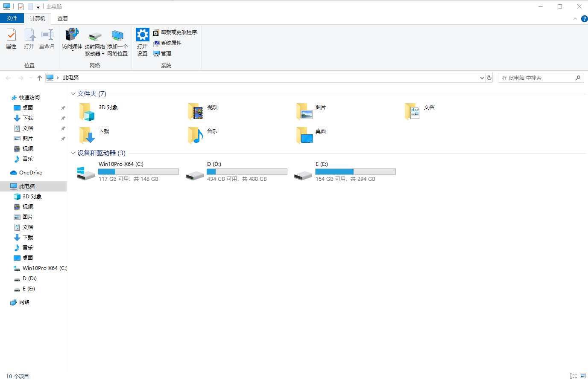Open the Quick Access Toolbar customize dropdown

(x=38, y=6)
